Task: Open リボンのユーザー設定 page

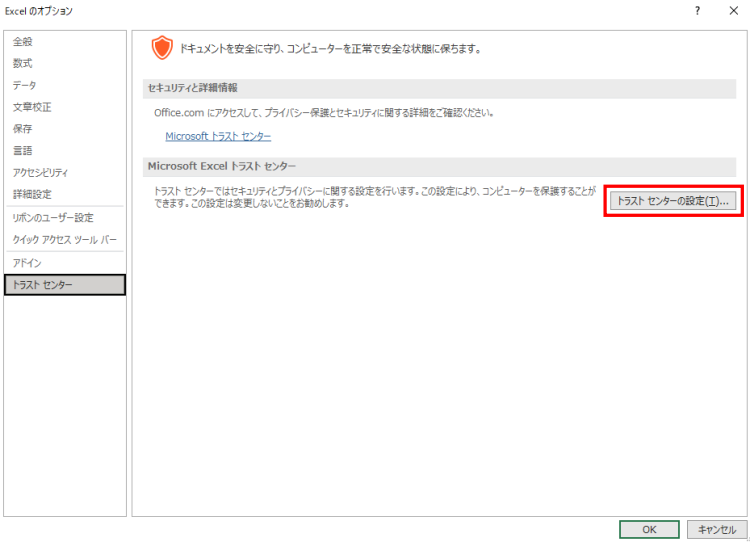Action: (53, 218)
